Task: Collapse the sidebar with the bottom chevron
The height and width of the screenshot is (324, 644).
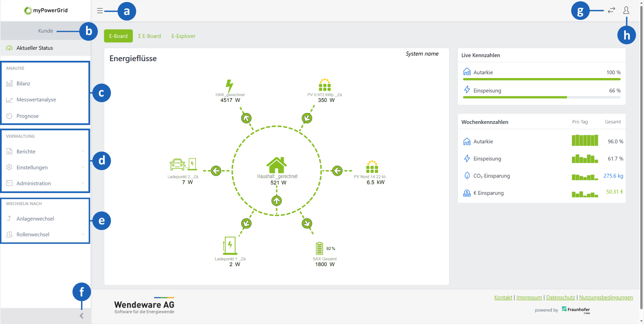Action: [x=81, y=316]
